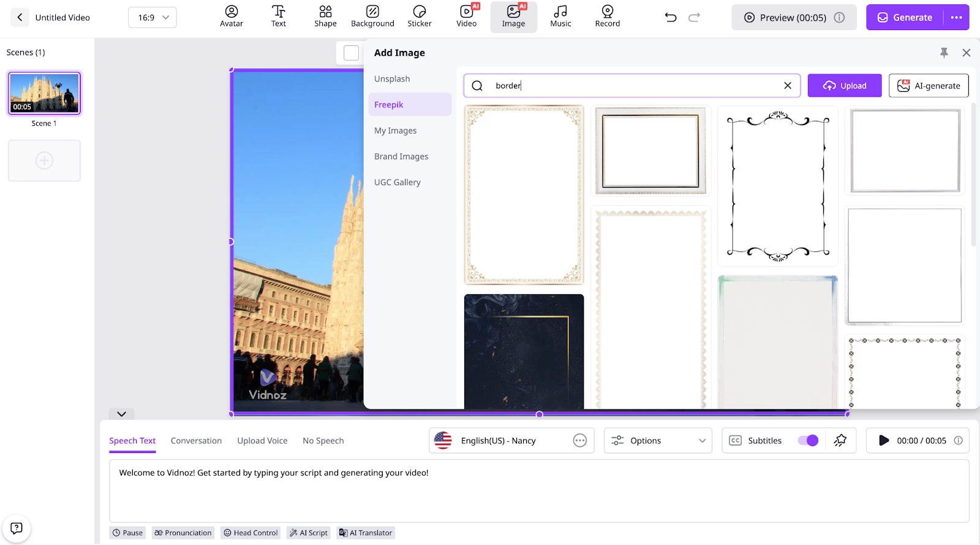Open the 16:9 aspect ratio dropdown
The image size is (980, 545).
click(x=153, y=18)
